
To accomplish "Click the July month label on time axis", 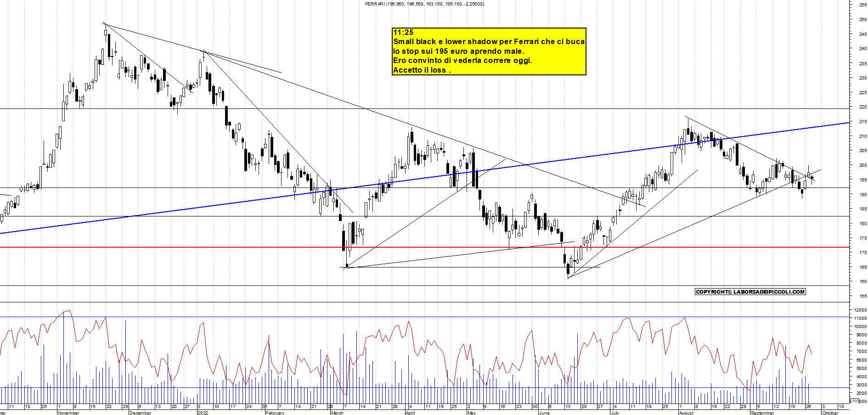I will (615, 413).
